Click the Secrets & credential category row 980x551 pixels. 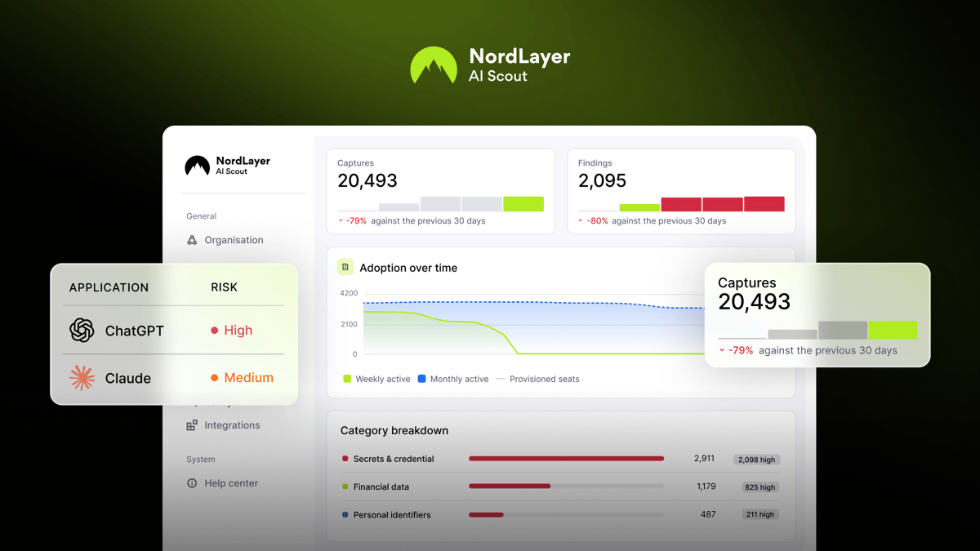pos(560,459)
